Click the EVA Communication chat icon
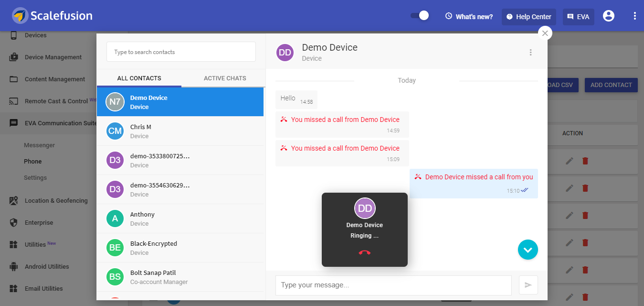 [13, 123]
